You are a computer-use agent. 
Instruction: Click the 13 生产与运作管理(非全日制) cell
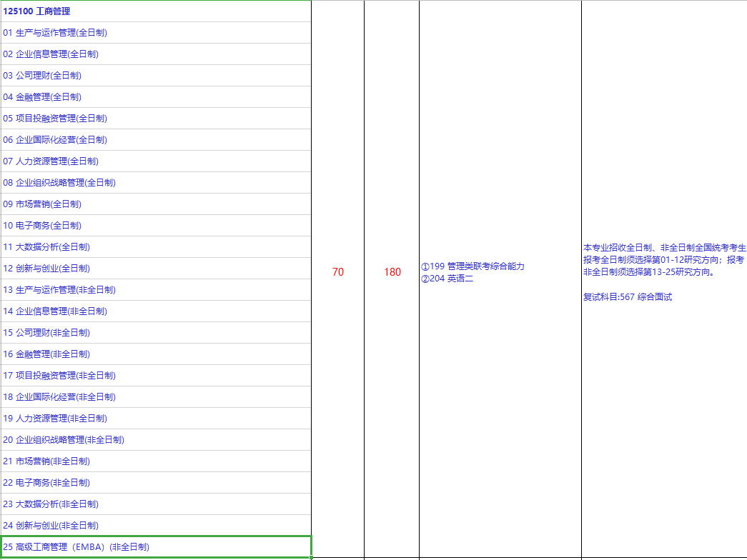tap(155, 290)
